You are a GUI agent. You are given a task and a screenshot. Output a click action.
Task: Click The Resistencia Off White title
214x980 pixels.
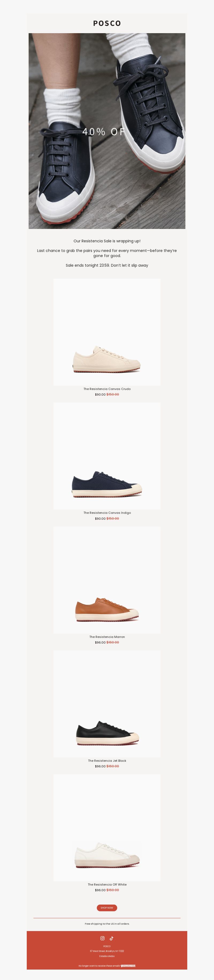[107, 885]
